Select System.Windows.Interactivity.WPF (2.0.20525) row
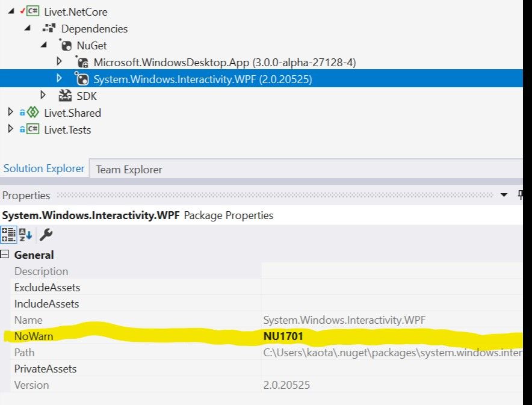Screen dimensions: 532x405 (x=261, y=78)
